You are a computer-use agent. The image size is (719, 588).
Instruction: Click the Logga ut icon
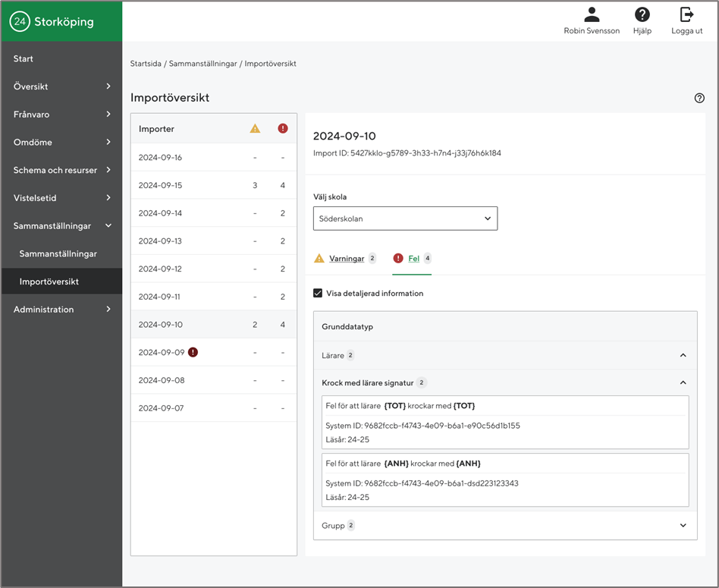coord(686,14)
